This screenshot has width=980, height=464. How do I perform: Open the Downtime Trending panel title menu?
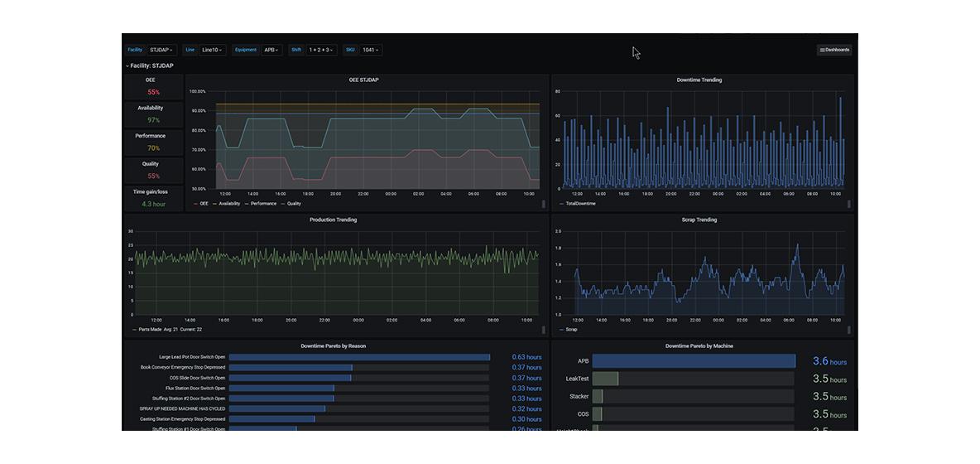pyautogui.click(x=699, y=80)
